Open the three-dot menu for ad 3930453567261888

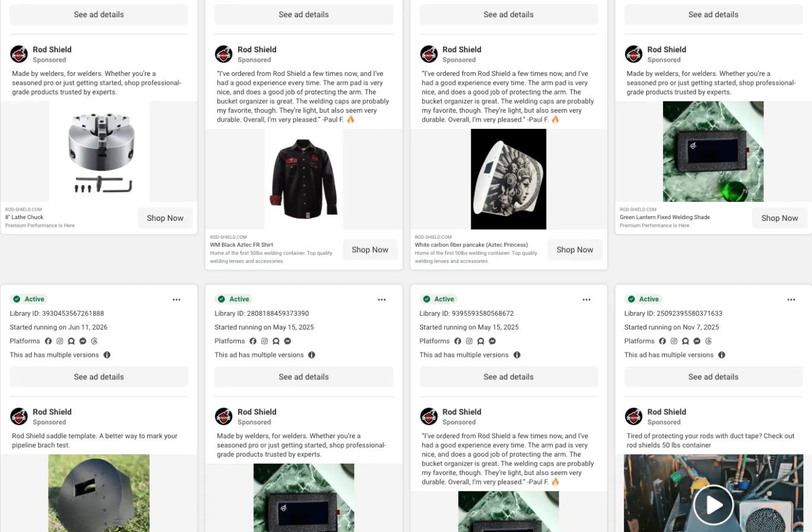tap(176, 300)
